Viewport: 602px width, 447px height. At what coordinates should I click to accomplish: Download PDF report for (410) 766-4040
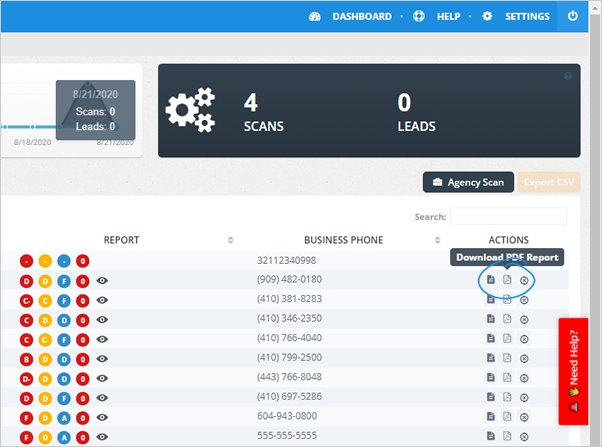point(507,338)
